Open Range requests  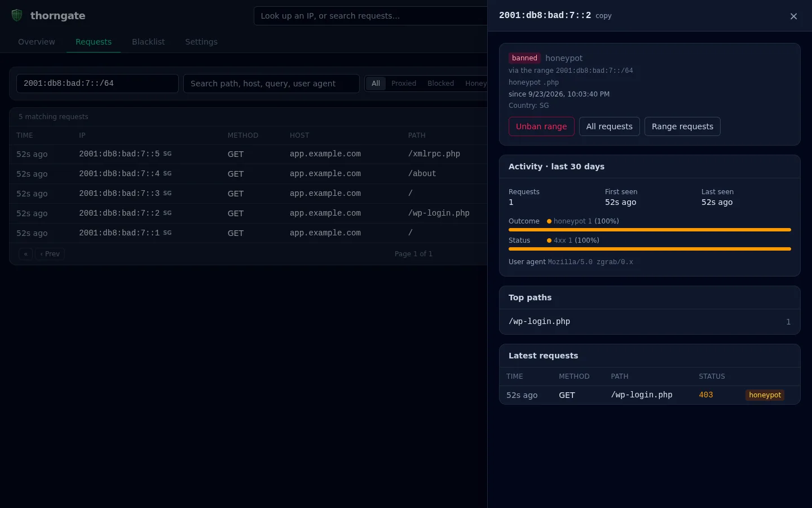682,126
